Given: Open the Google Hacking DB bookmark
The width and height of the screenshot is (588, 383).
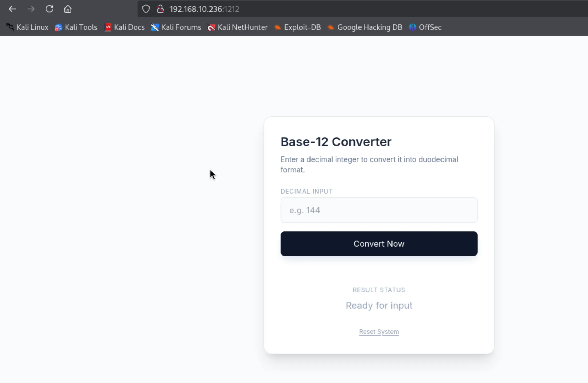Looking at the screenshot, I should click(x=365, y=27).
